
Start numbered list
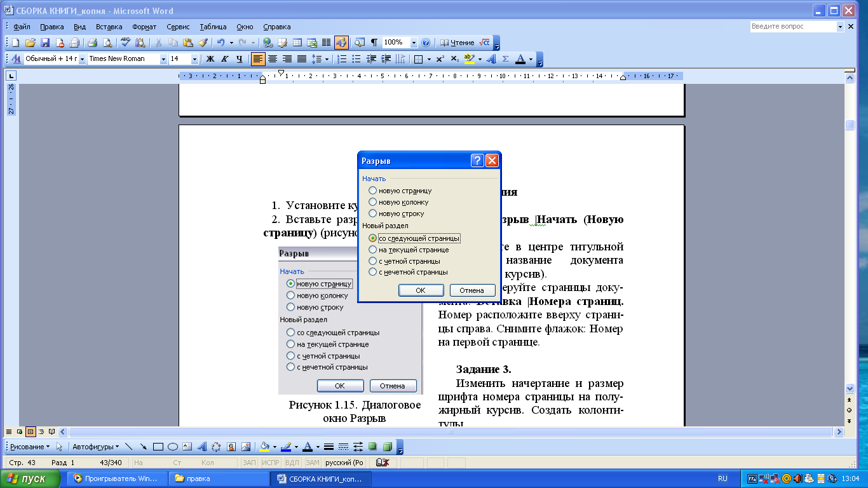[x=342, y=59]
